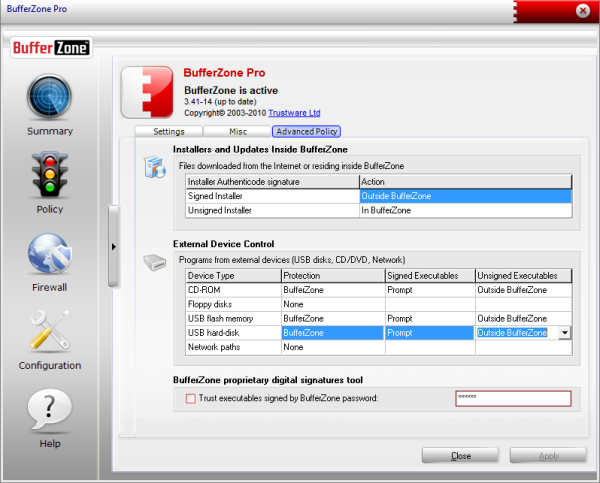Collapse the sidebar with the arrow handle
Screen dimensions: 600x483
tap(113, 246)
